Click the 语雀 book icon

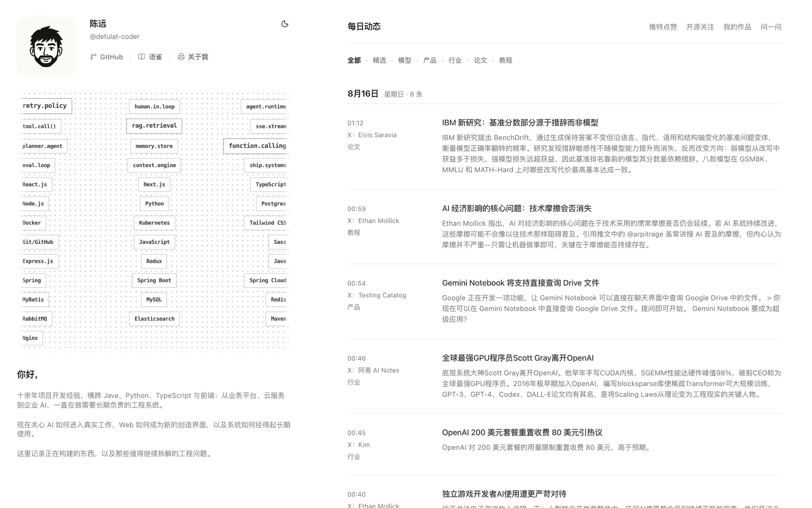tap(141, 57)
